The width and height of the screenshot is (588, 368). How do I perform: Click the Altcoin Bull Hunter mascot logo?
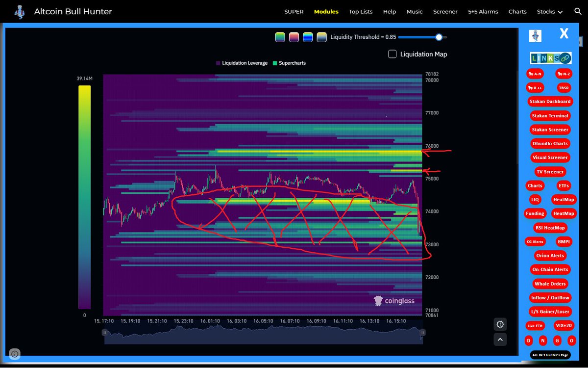[x=19, y=10]
